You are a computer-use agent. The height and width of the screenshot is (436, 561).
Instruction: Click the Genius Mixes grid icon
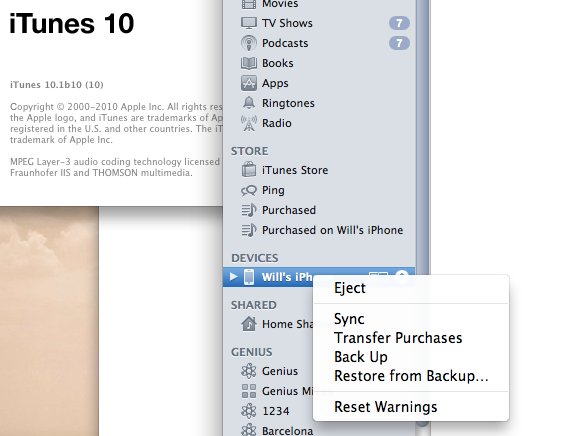point(249,391)
